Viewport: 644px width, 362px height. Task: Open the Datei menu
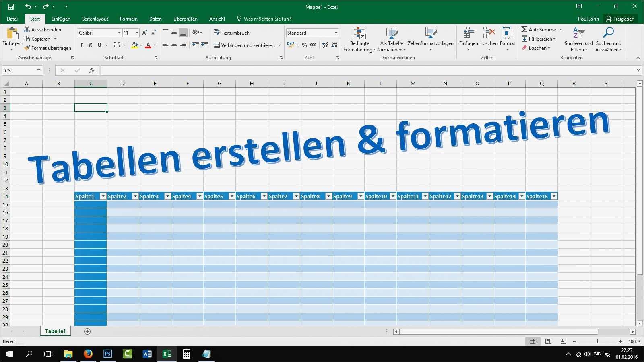click(12, 19)
